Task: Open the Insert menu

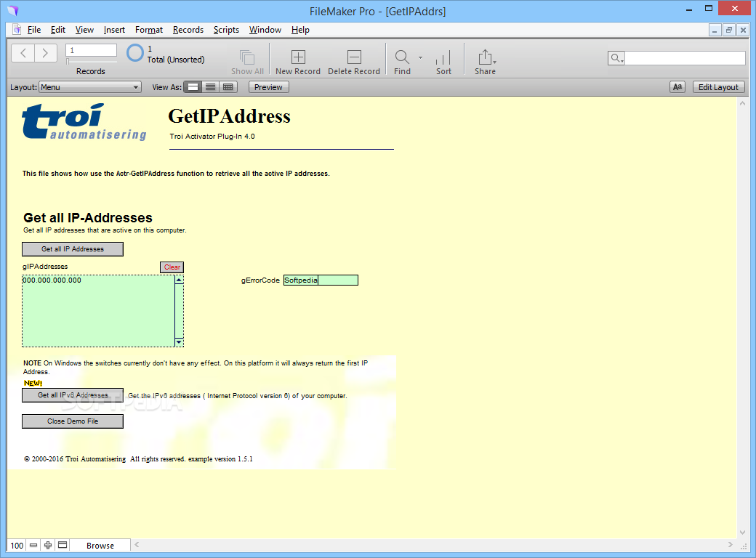Action: pos(114,30)
